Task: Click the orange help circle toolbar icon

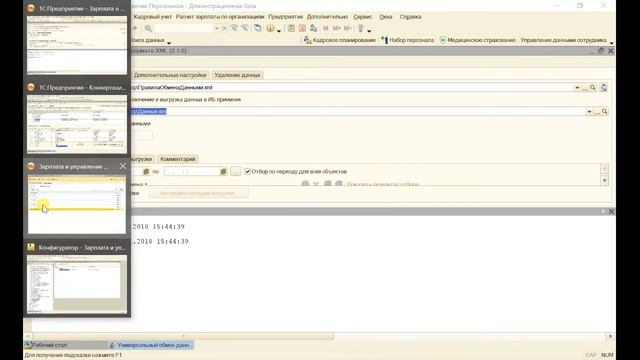Action: [x=270, y=28]
